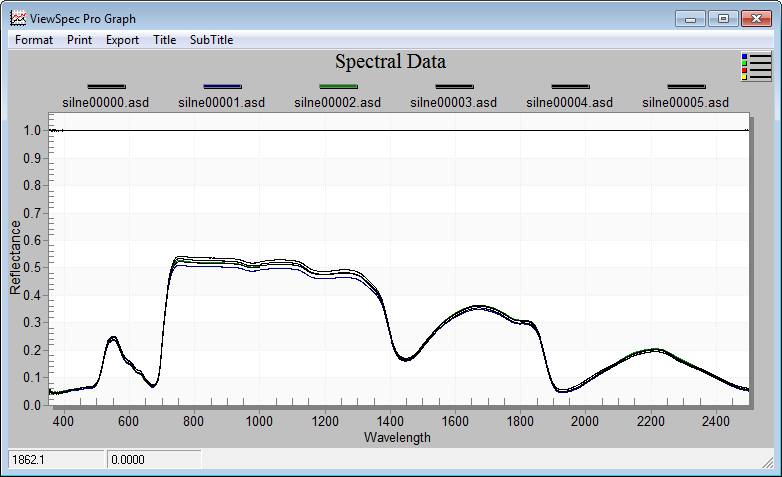Click the 2400 wavelength axis tick label
782x477 pixels.
[716, 421]
